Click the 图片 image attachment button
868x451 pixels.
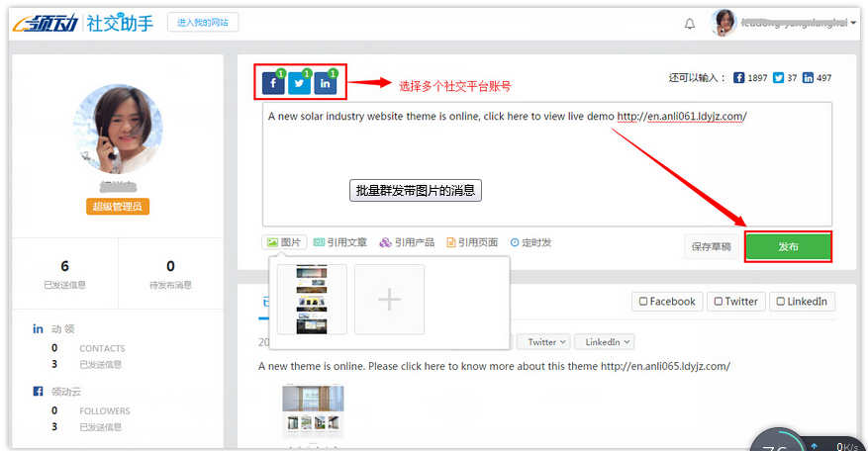(284, 242)
